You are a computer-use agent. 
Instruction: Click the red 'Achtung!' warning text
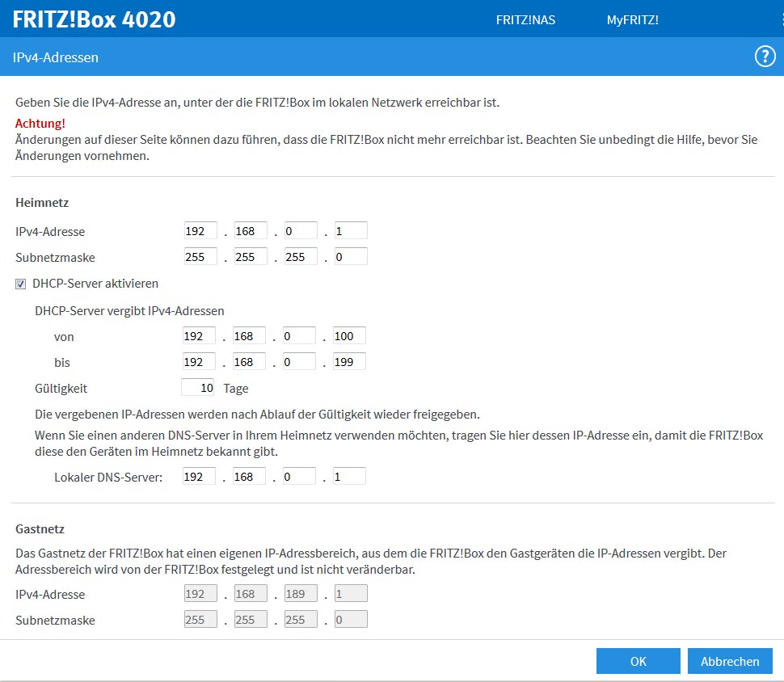pyautogui.click(x=40, y=123)
